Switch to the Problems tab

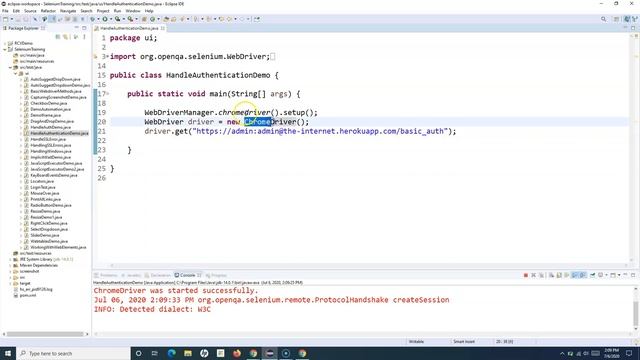[106, 276]
